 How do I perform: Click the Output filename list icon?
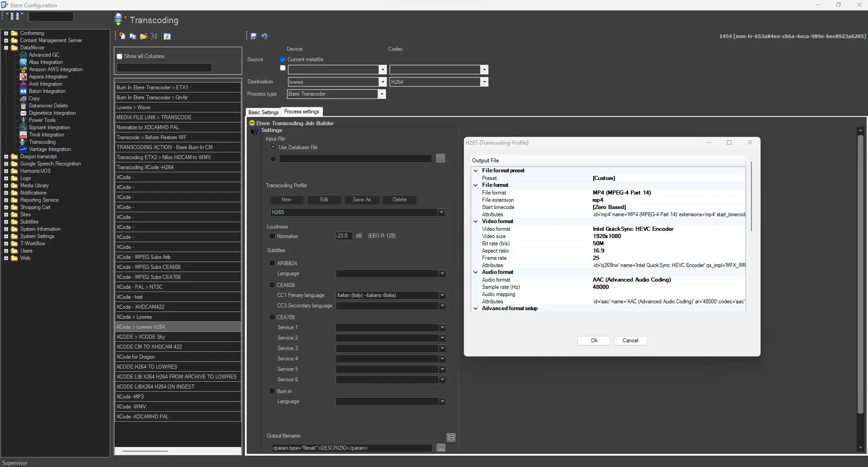click(x=451, y=438)
